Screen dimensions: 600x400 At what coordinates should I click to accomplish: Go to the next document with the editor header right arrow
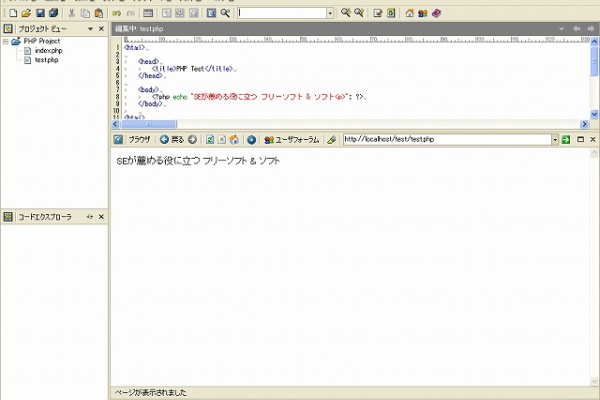point(590,29)
